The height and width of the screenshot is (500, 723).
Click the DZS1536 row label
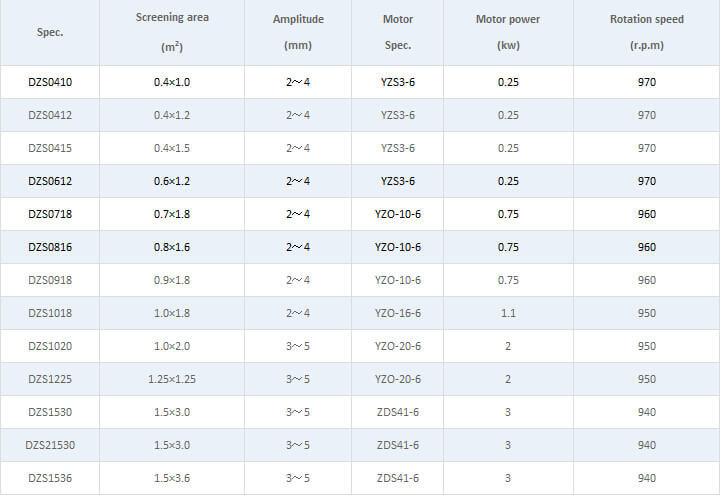click(x=50, y=478)
